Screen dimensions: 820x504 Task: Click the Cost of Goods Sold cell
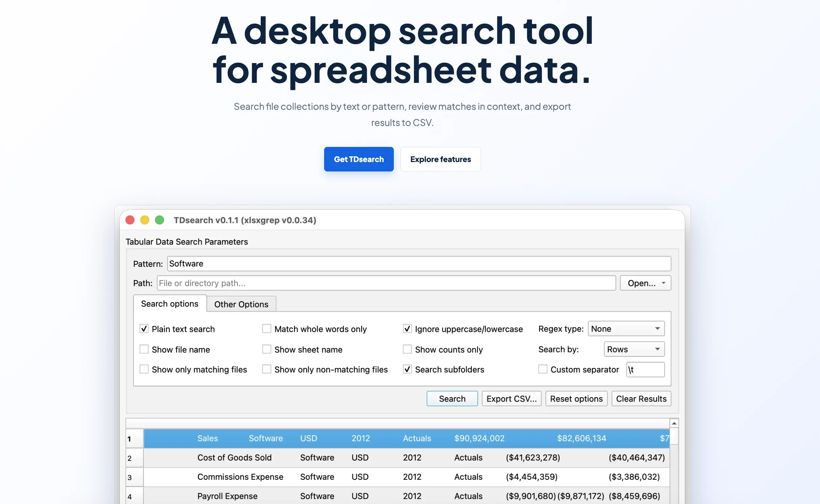tap(234, 458)
